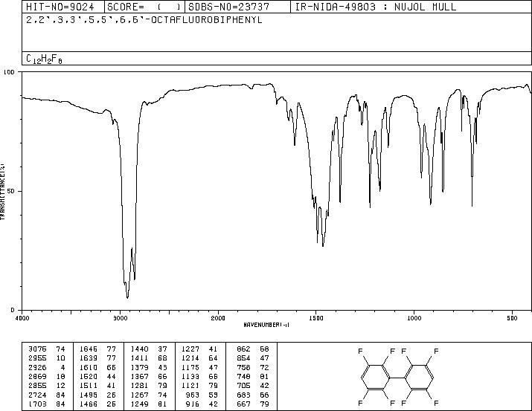Click the WAVENUMBER x-axis label
Viewport: 532px width, 411px height.
266,325
